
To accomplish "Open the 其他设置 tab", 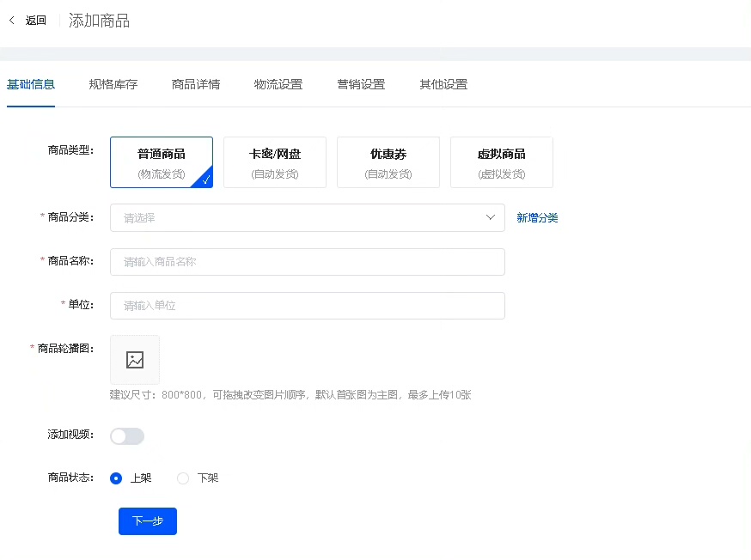I will point(443,84).
